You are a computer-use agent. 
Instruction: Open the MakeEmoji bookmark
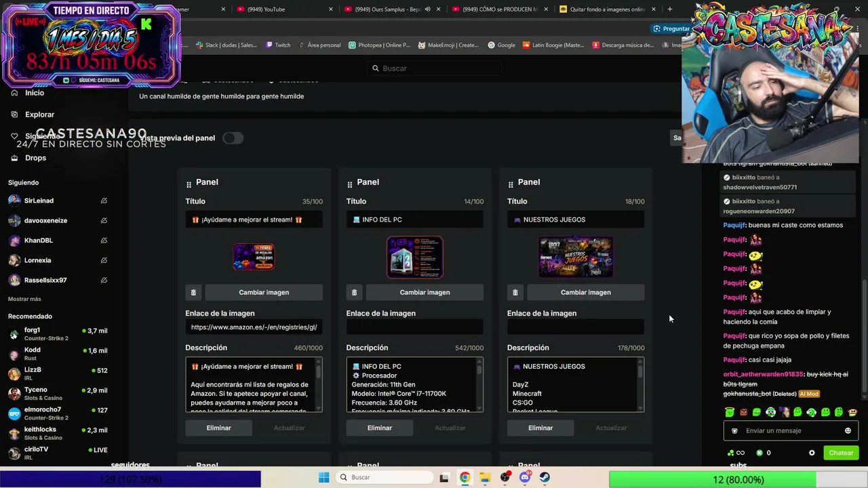coord(448,45)
